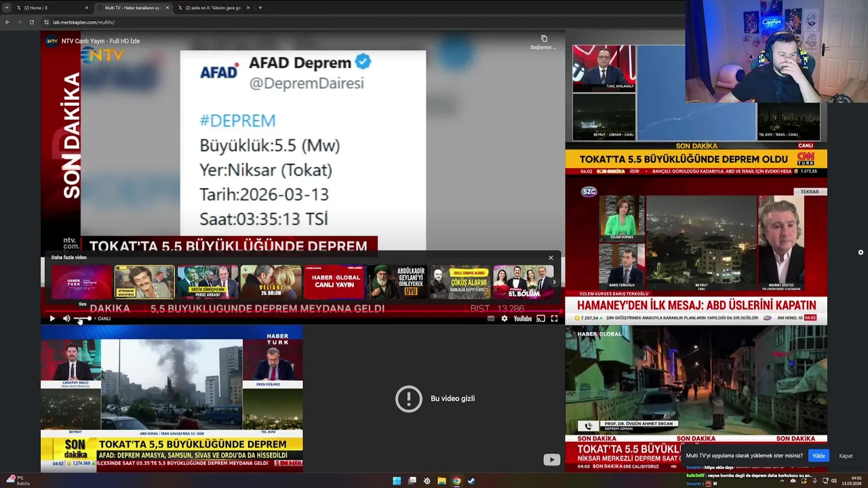This screenshot has height=488, width=868.
Task: Open Steam from taskbar
Action: (x=471, y=481)
